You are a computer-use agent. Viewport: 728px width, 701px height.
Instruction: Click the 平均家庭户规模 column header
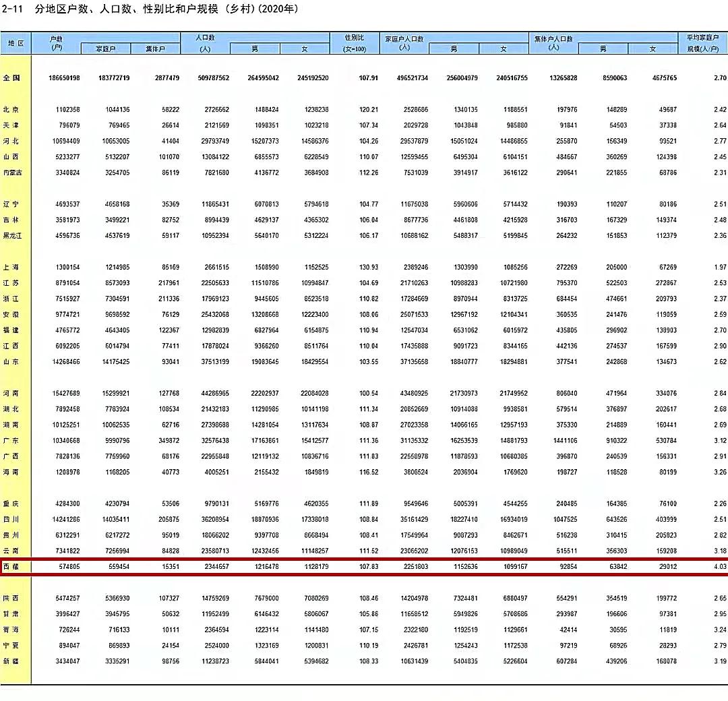click(702, 43)
